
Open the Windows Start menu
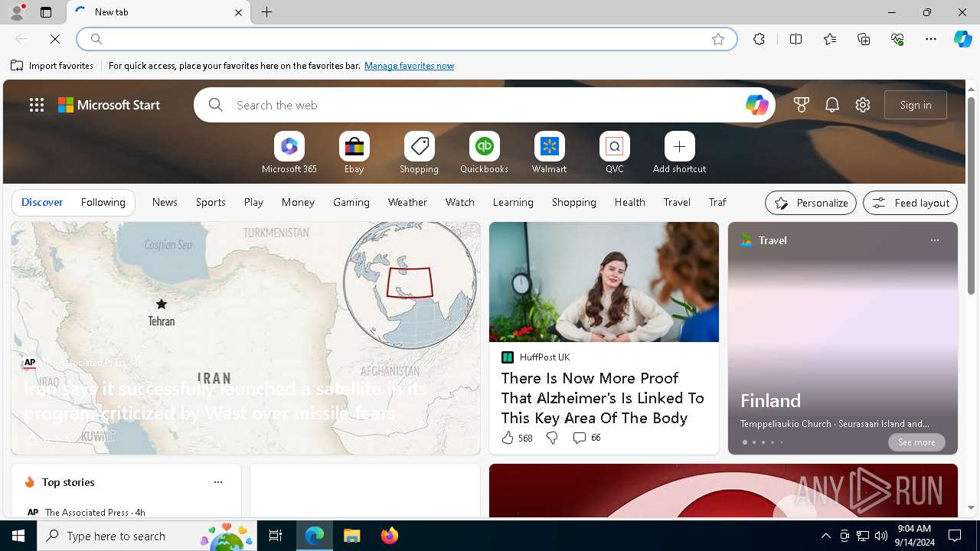coord(18,536)
